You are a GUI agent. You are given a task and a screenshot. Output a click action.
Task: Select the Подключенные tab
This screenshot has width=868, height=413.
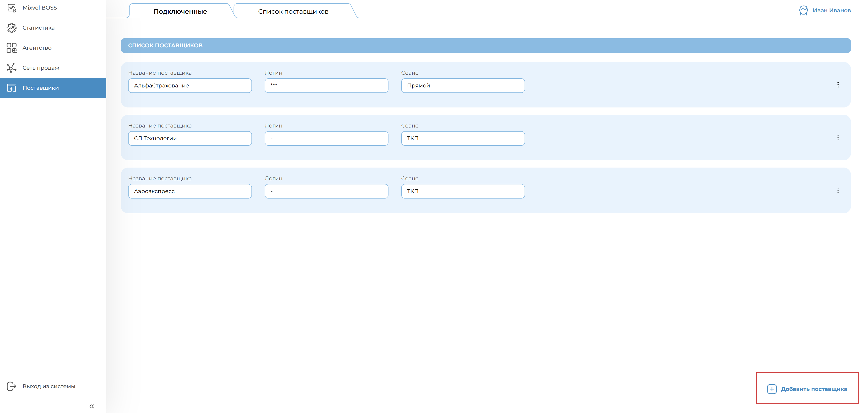coord(180,11)
